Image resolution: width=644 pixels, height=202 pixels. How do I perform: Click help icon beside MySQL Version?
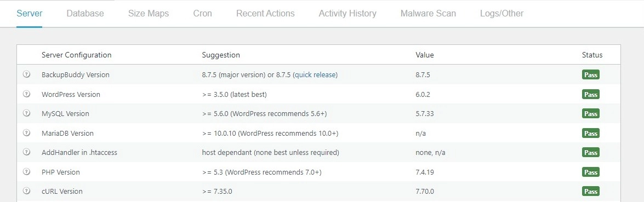(27, 113)
